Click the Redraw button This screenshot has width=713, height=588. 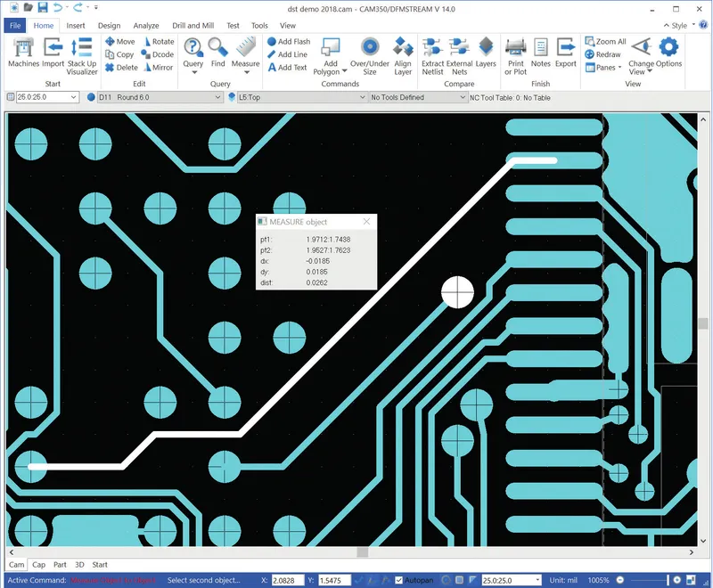click(602, 54)
